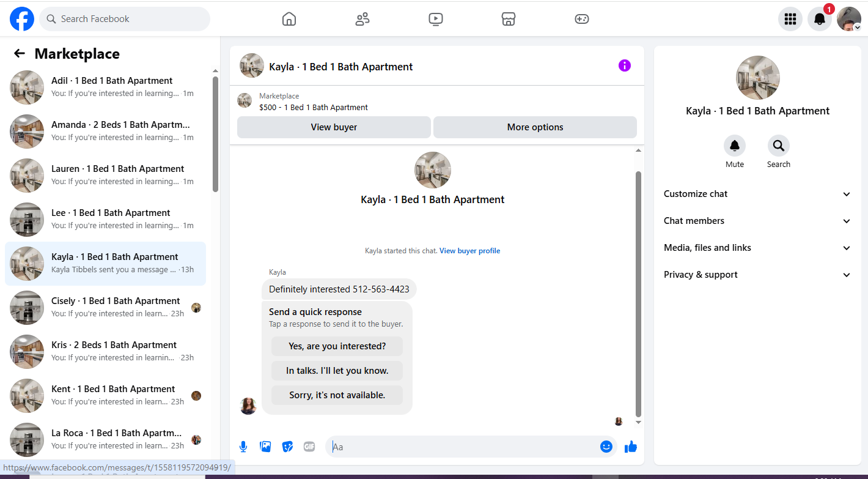Select the Kayla 1 Bed 1 Bath conversation
Image resolution: width=868 pixels, height=479 pixels.
pos(106,264)
